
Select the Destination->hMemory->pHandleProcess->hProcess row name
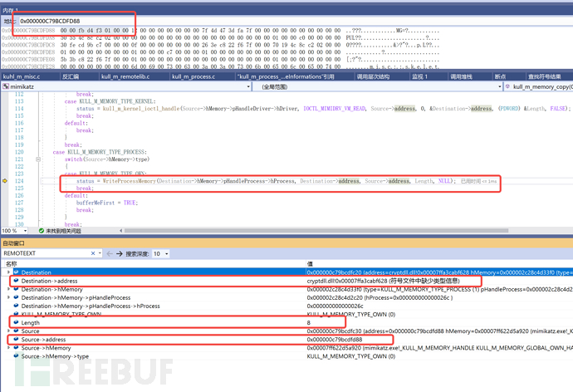tap(91, 306)
